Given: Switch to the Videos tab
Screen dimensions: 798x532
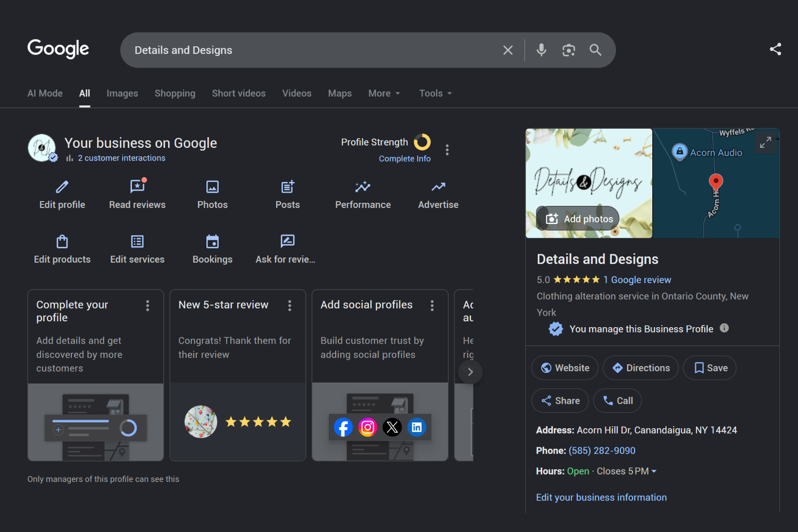Looking at the screenshot, I should click(297, 93).
